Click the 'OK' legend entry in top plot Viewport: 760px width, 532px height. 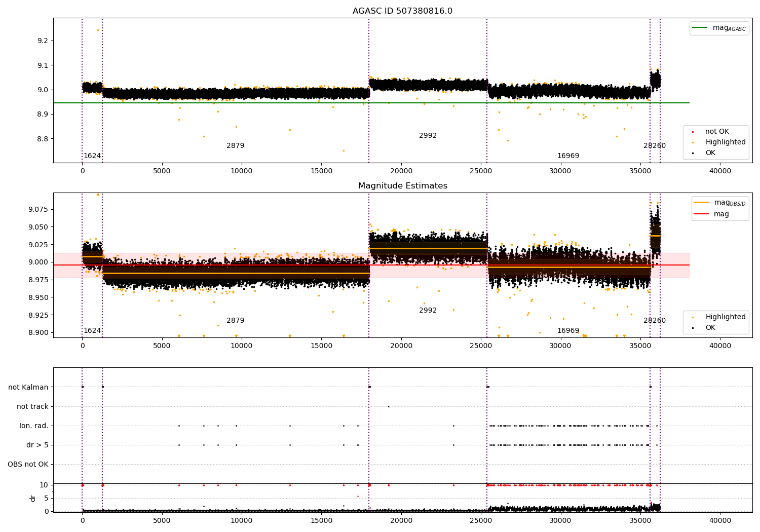(x=710, y=153)
